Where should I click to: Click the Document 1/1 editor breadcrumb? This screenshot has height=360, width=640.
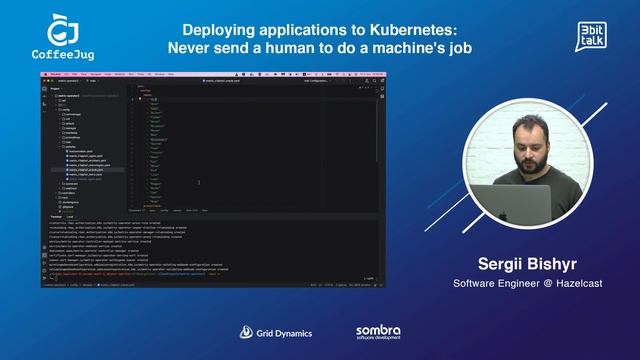pos(137,210)
